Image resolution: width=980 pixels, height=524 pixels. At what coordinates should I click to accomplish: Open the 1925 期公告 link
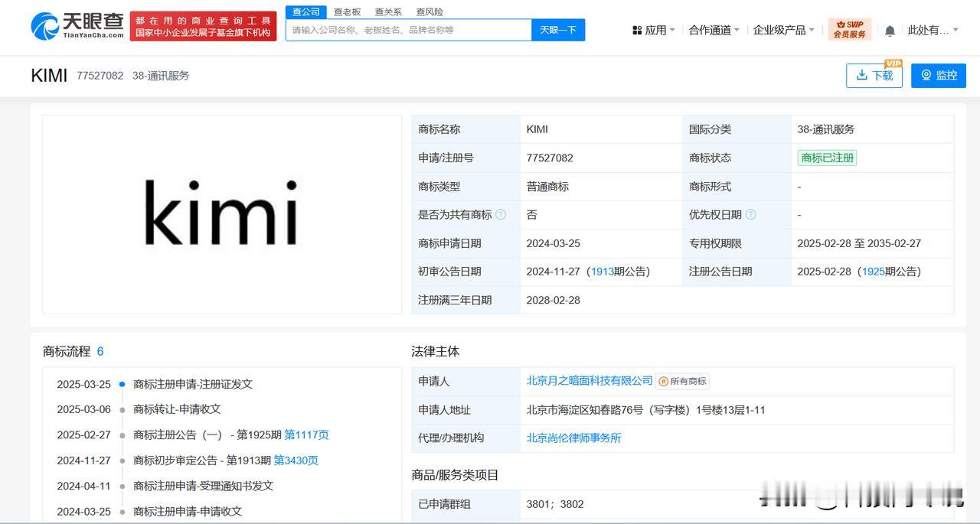coord(874,272)
